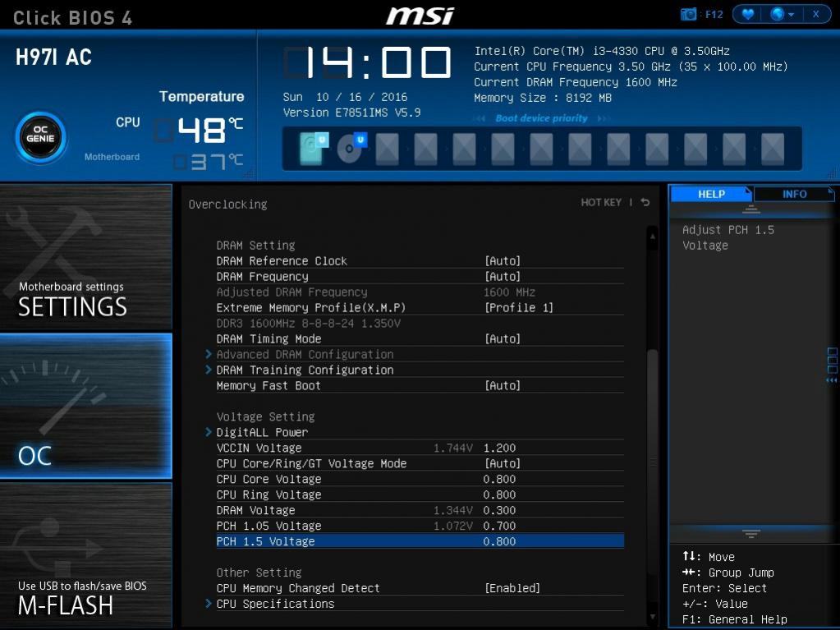This screenshot has width=840, height=630.
Task: Expand the DigitALL Power submenu
Action: pos(262,432)
